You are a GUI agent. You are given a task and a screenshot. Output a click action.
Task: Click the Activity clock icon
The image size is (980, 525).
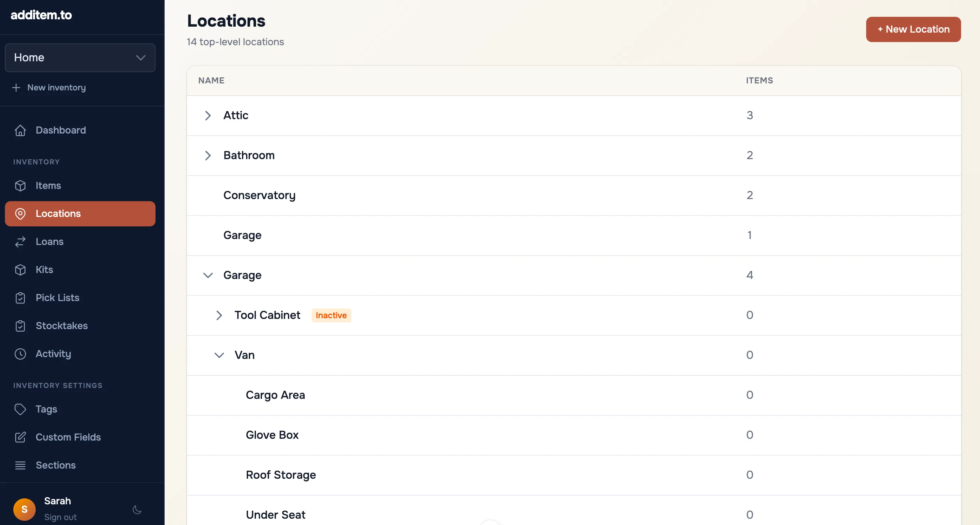[20, 354]
